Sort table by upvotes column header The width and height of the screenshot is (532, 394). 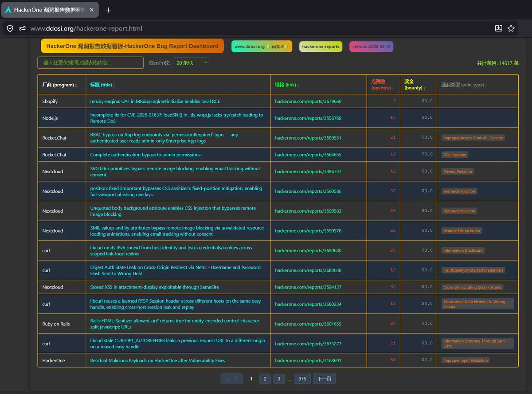tap(382, 85)
